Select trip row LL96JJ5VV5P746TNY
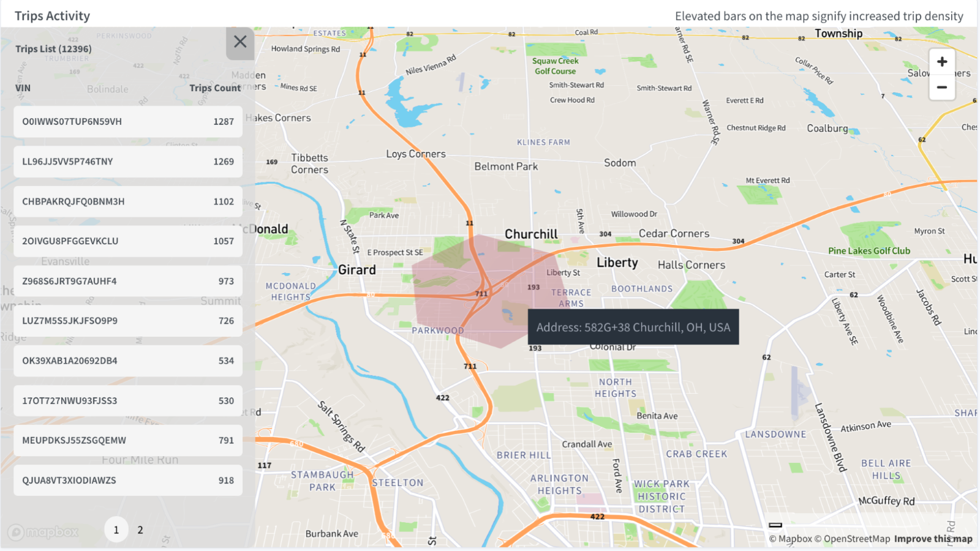 coord(128,162)
